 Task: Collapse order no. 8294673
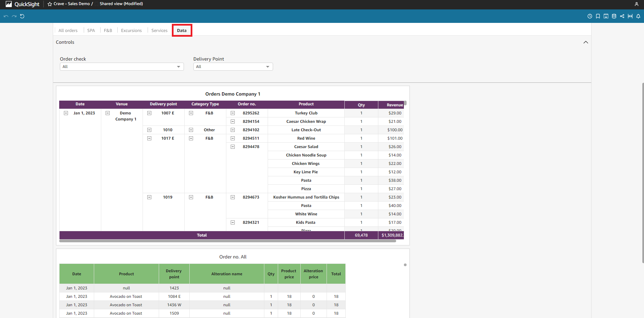[x=233, y=197]
